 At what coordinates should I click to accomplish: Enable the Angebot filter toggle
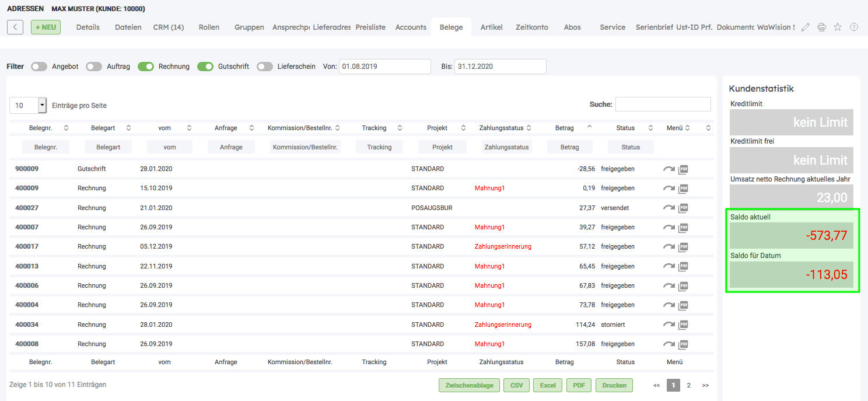point(39,67)
